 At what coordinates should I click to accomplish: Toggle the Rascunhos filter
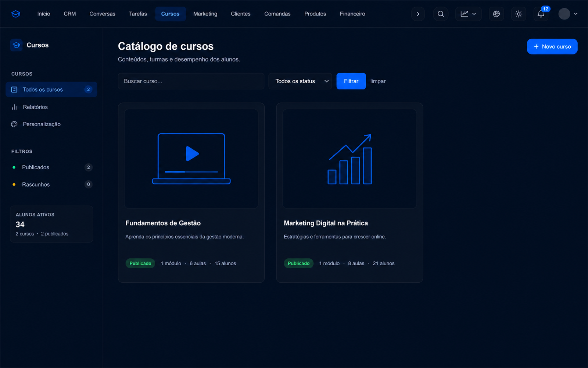pos(51,184)
